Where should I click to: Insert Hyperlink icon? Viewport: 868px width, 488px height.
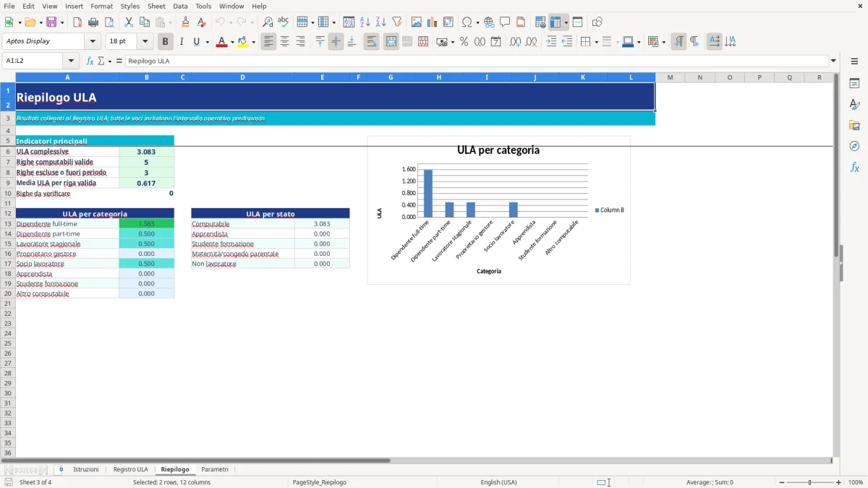point(489,22)
